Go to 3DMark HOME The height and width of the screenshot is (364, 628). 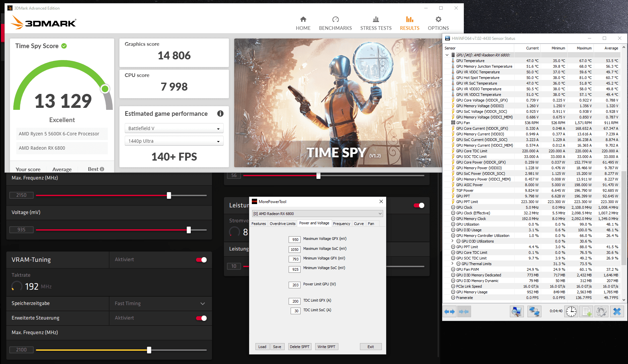303,23
